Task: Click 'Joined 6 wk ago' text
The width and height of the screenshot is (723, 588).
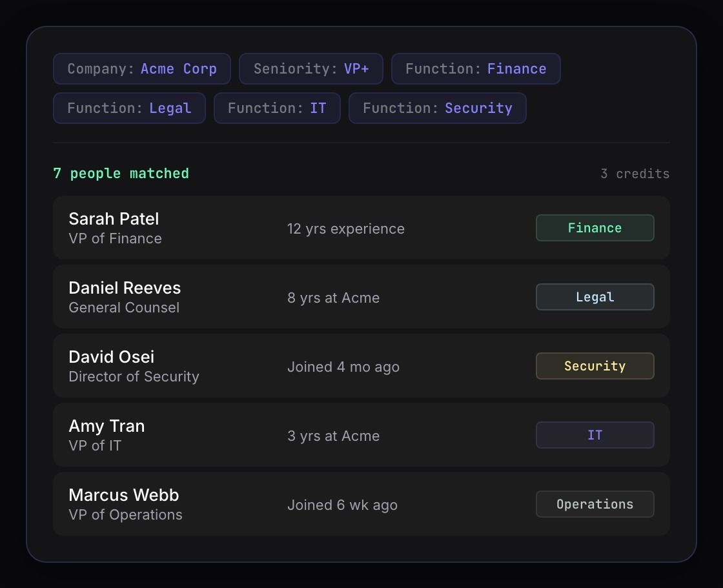Action: point(342,505)
